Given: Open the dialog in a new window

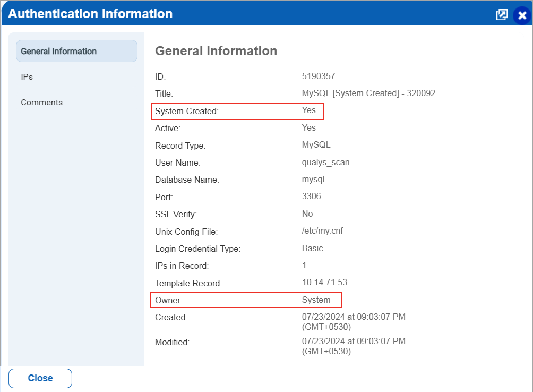Looking at the screenshot, I should click(x=502, y=15).
